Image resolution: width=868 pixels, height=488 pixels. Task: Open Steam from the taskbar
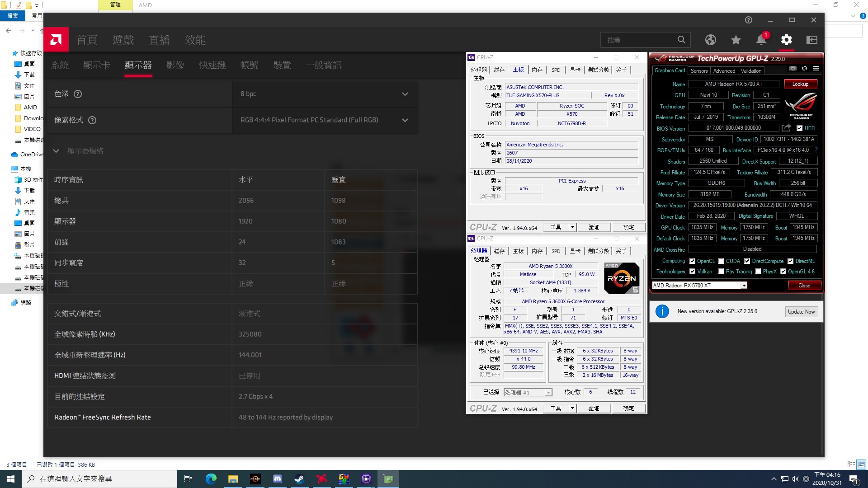(x=299, y=479)
